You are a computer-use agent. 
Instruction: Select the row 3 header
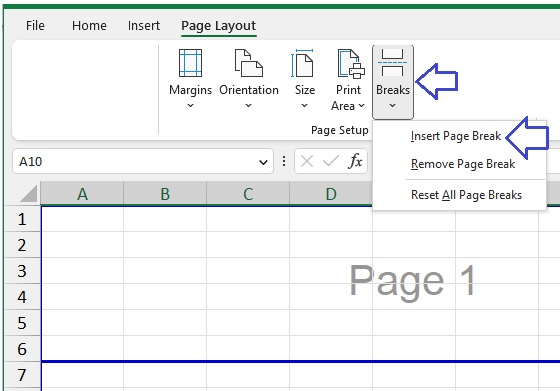coord(22,271)
